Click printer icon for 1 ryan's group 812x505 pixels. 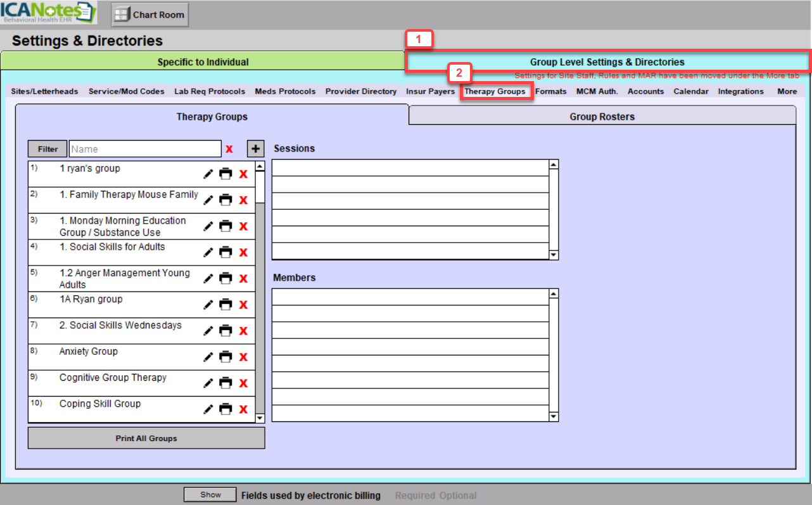(225, 174)
